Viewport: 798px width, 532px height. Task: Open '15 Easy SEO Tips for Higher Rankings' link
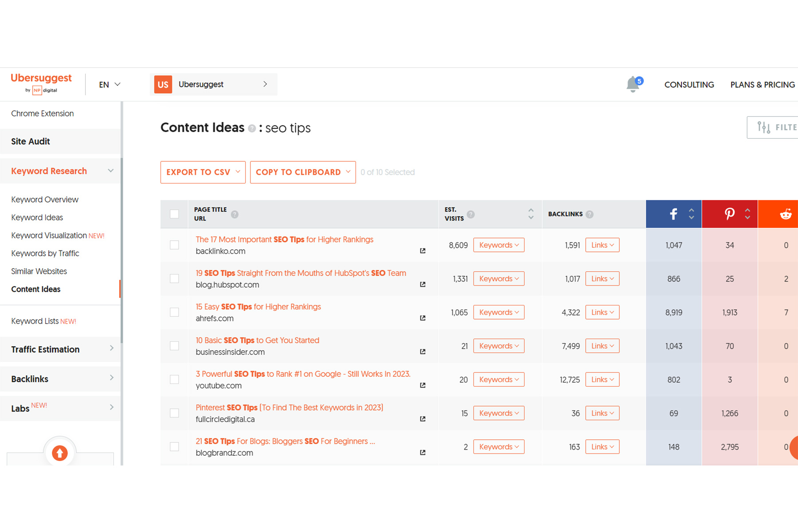(258, 307)
